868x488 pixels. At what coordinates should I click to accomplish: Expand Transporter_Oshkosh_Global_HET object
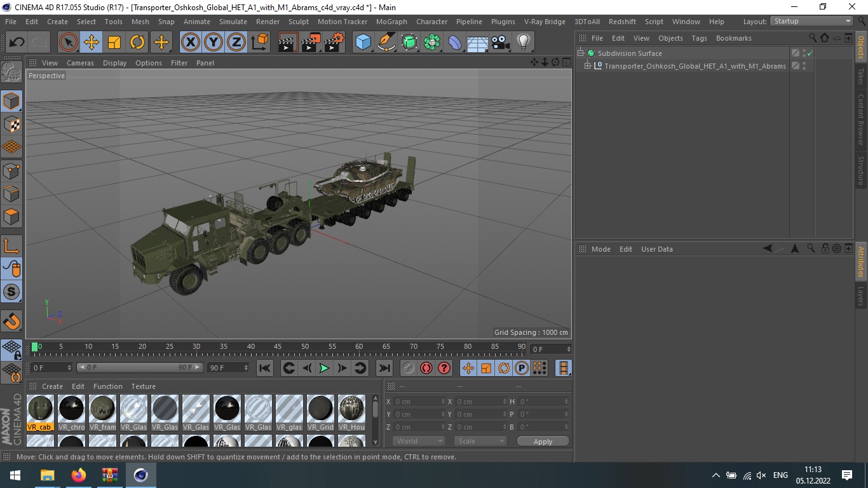(x=588, y=65)
